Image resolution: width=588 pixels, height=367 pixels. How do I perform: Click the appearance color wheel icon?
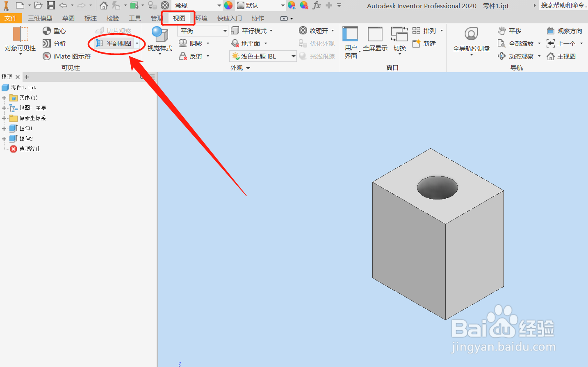(x=228, y=5)
